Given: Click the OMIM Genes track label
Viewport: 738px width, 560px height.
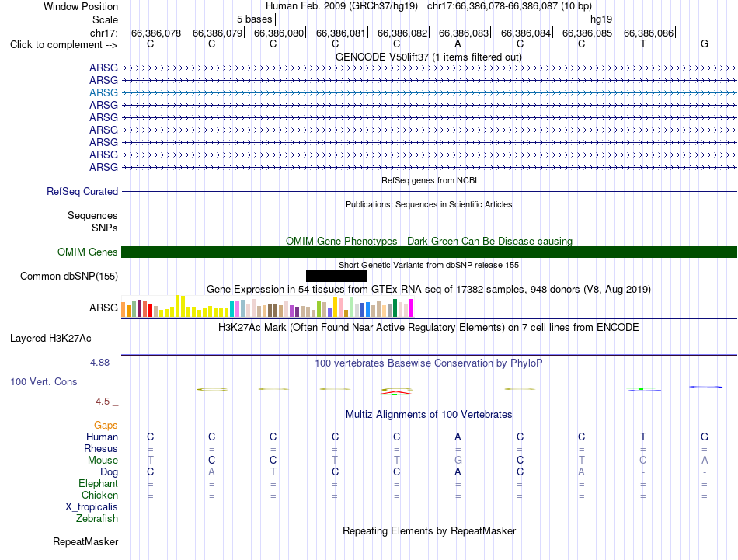Looking at the screenshot, I should [x=88, y=252].
